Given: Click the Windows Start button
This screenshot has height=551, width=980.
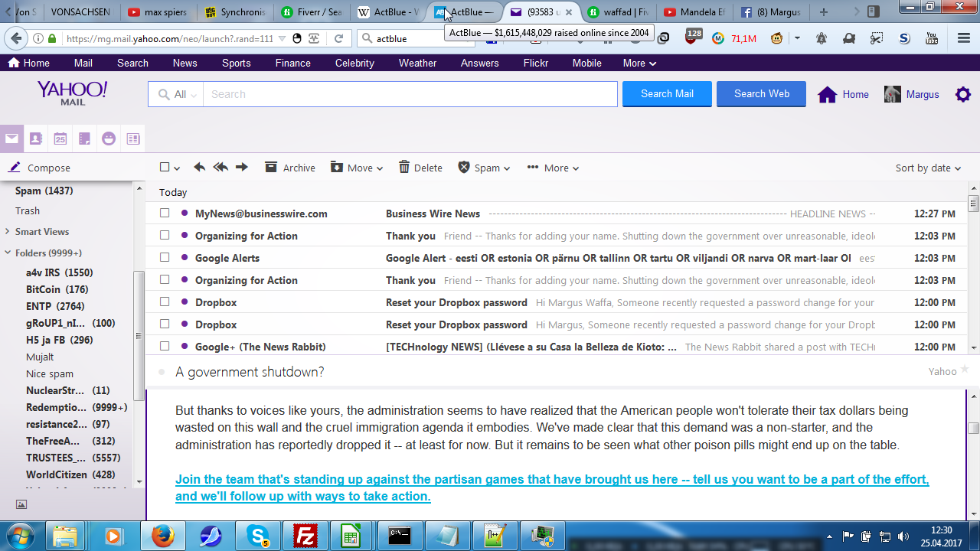Looking at the screenshot, I should tap(18, 536).
